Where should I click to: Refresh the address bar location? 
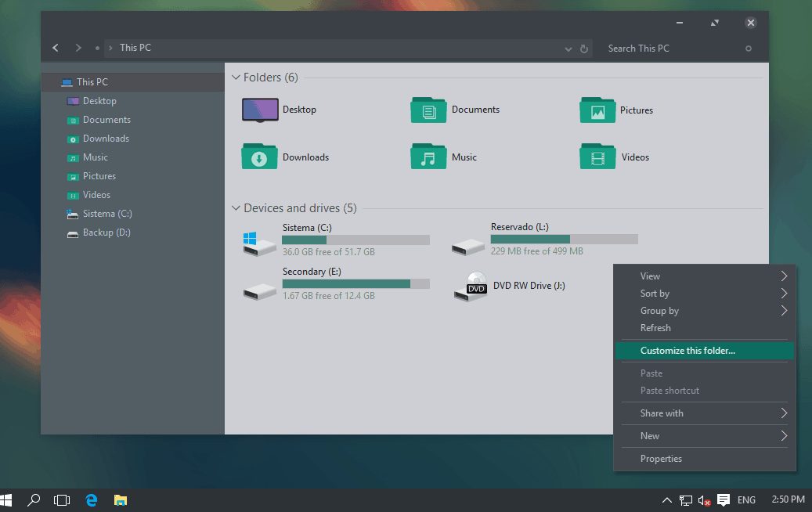[x=584, y=49]
